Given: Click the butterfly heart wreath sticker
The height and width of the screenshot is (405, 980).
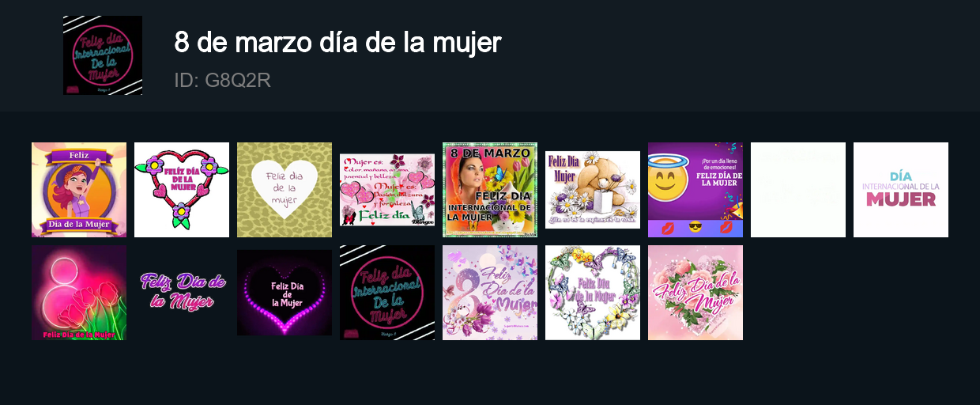Looking at the screenshot, I should click(593, 293).
